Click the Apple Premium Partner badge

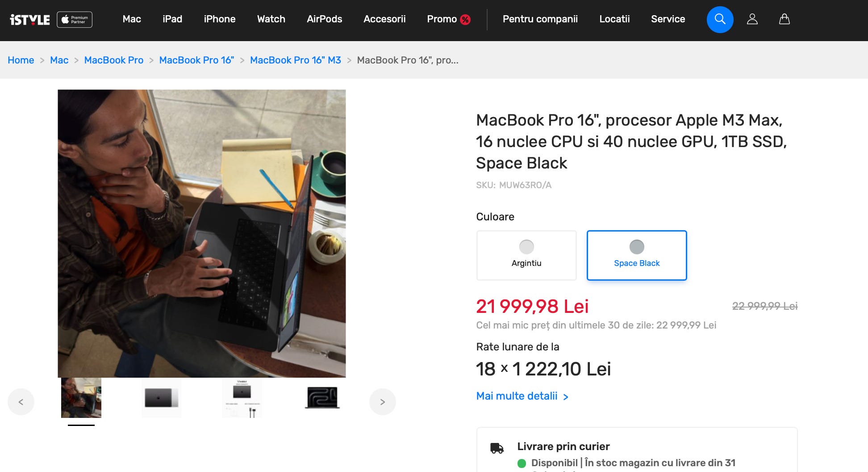pyautogui.click(x=75, y=20)
